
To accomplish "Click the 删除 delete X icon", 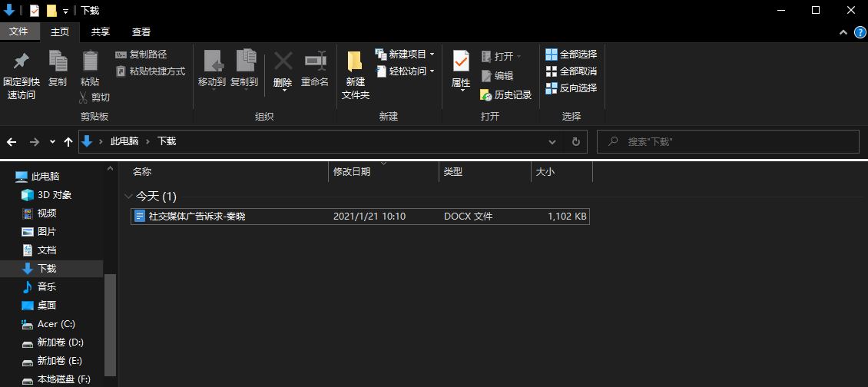I will pyautogui.click(x=283, y=61).
